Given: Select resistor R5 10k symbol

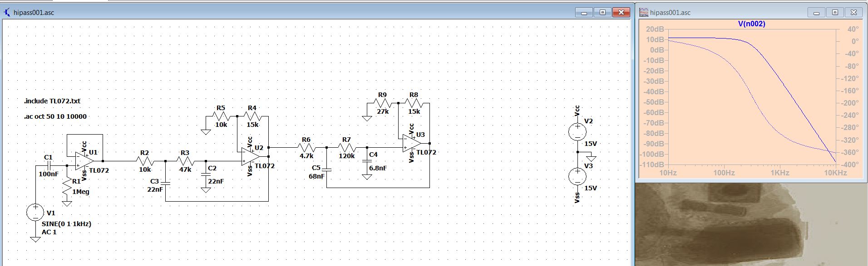Looking at the screenshot, I should pos(221,116).
